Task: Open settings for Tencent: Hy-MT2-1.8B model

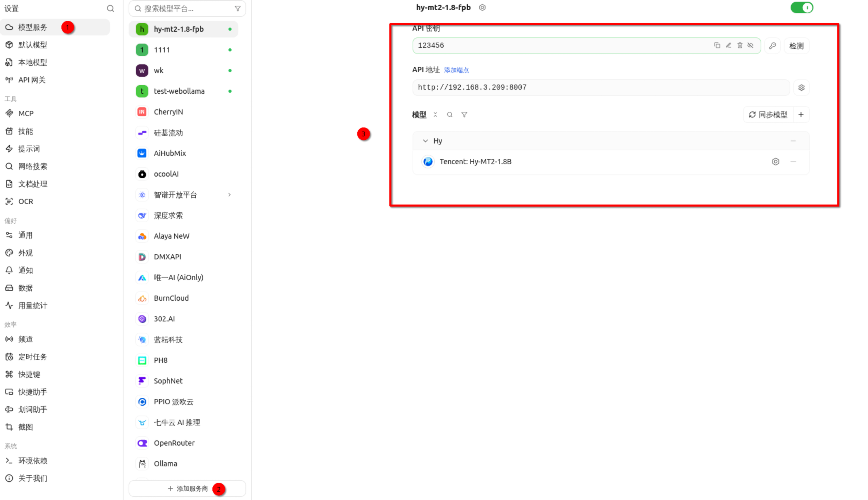Action: [775, 162]
